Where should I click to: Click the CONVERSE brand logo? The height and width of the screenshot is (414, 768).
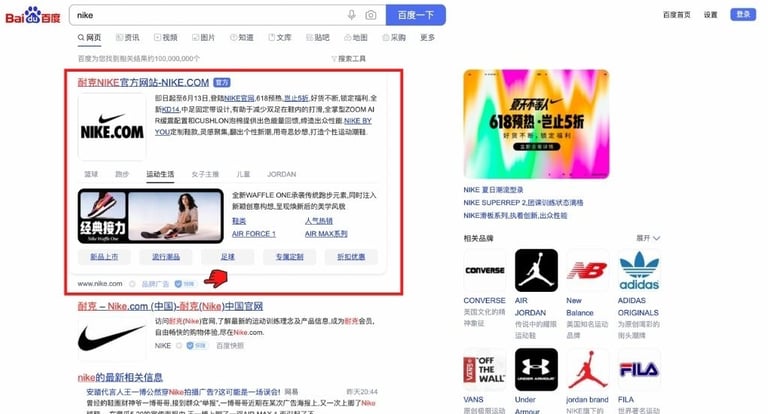[485, 270]
